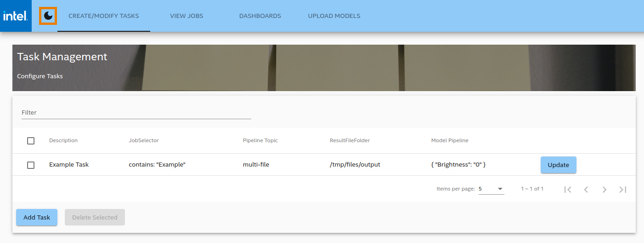Open the Dashboards tab
The image size is (644, 243).
coord(260,16)
